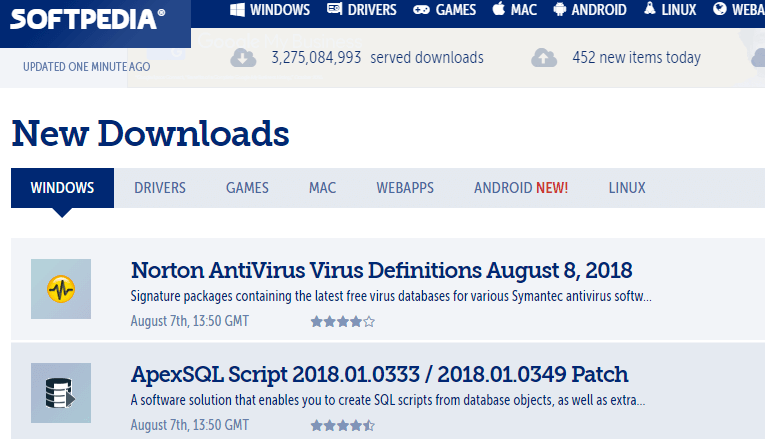This screenshot has height=439, width=765.
Task: Open MAC in the top navigation bar
Action: click(523, 10)
